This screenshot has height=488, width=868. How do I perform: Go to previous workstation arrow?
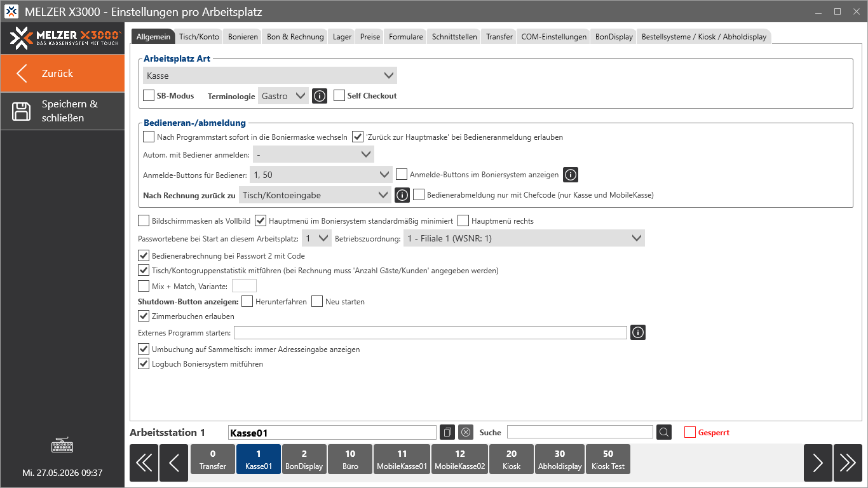173,463
